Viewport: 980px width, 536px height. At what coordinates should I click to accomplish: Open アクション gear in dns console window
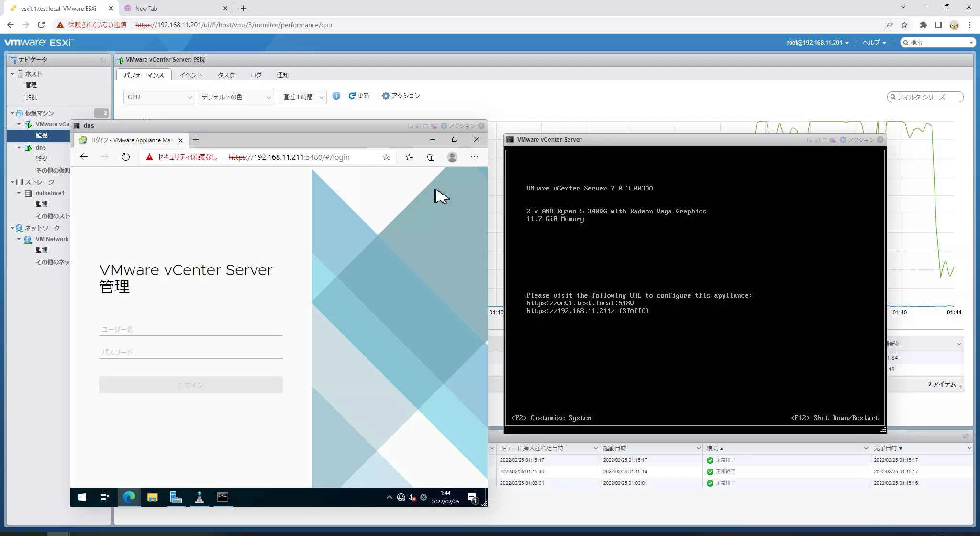coord(458,126)
